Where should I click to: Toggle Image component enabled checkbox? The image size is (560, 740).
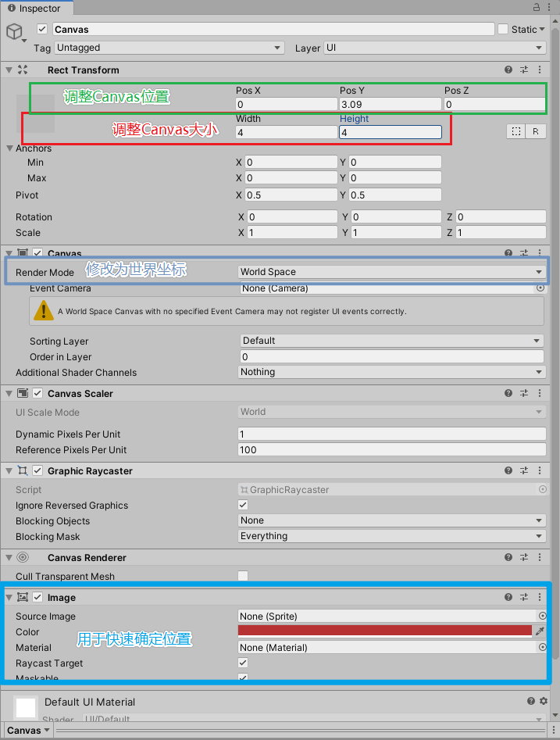coord(37,597)
